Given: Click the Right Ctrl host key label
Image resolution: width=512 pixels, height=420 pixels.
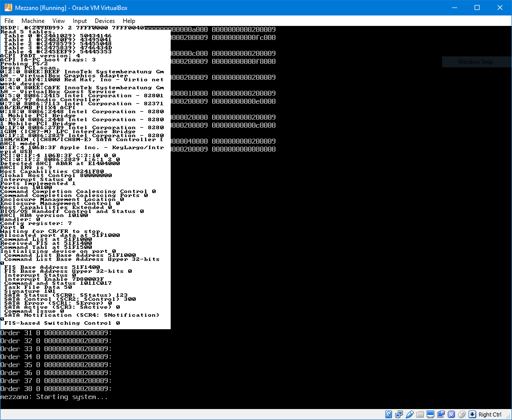Looking at the screenshot, I should pyautogui.click(x=490, y=415).
